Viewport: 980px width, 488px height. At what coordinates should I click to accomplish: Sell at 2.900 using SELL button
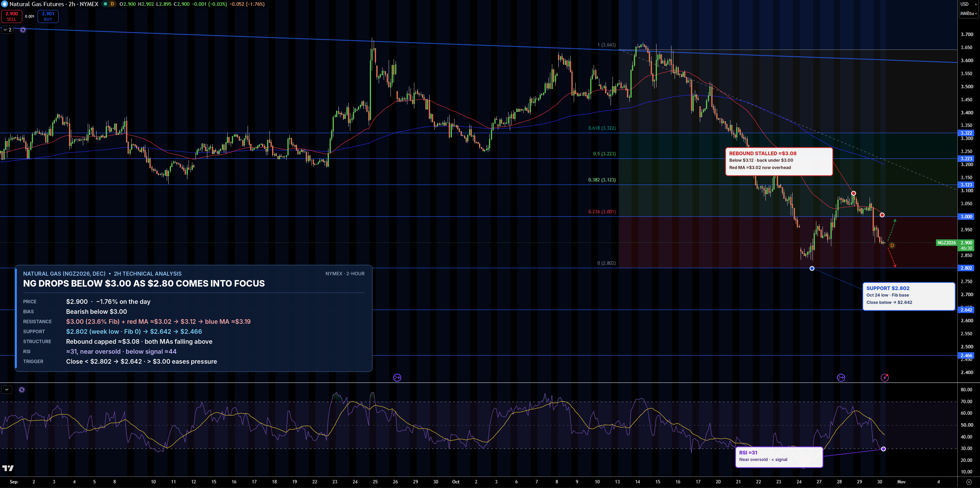(11, 16)
